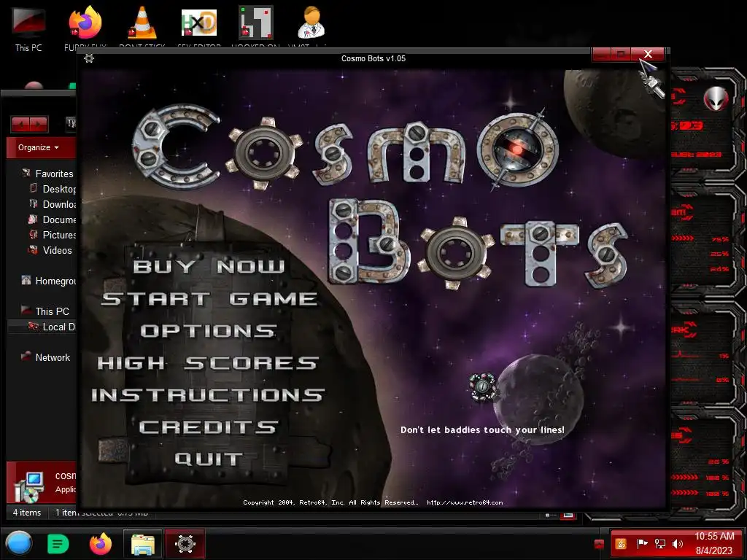Click the retro64.com URL text

coord(465,502)
